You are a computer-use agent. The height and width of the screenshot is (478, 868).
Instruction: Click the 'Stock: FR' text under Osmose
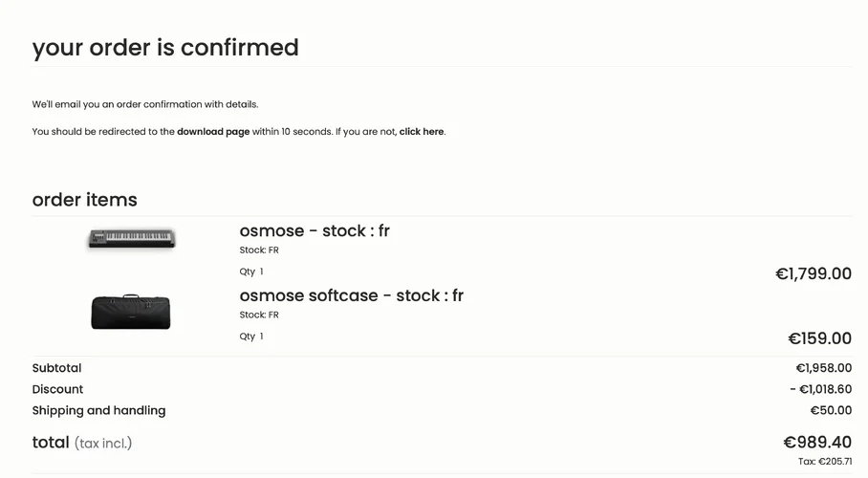coord(259,250)
